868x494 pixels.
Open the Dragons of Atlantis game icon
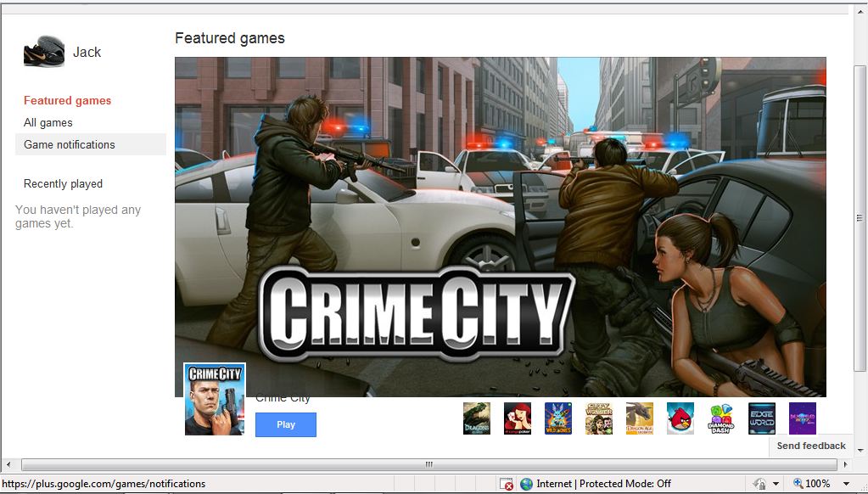pos(477,418)
